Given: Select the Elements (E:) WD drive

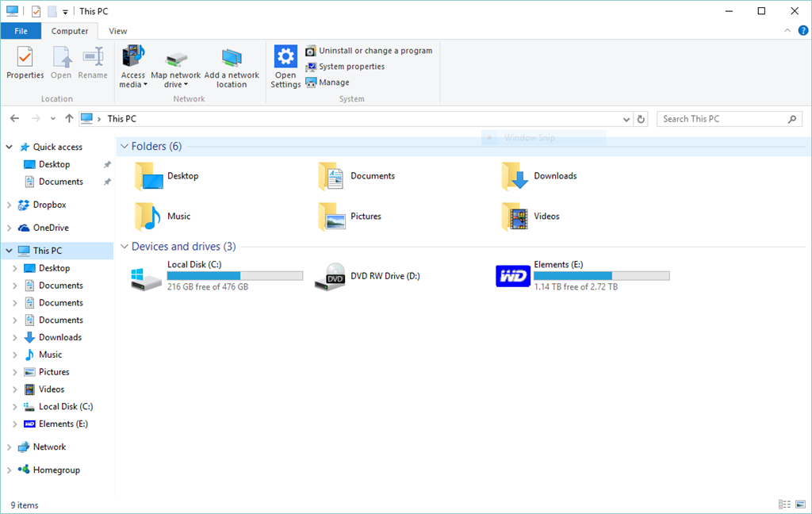Looking at the screenshot, I should (x=583, y=276).
